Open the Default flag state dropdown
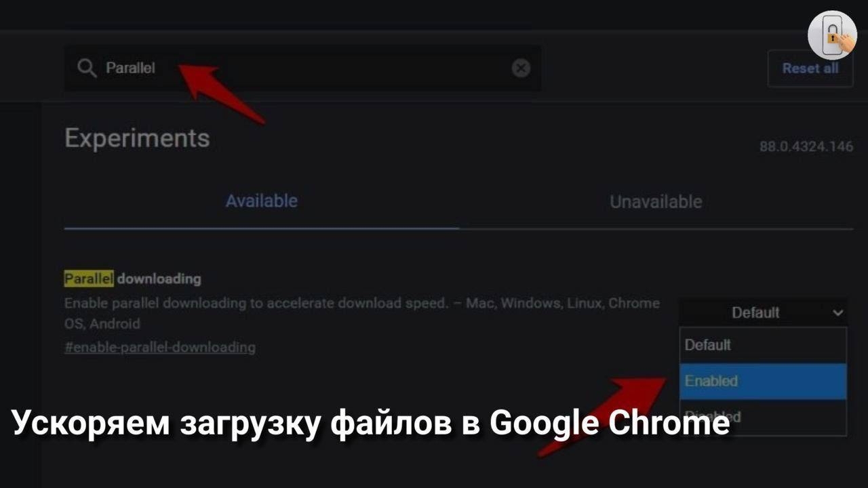 (x=763, y=312)
